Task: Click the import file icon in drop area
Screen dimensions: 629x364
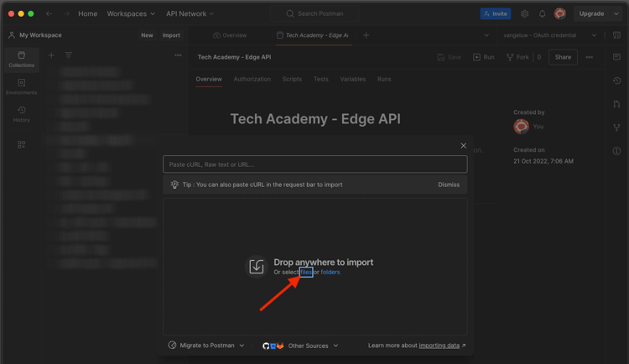Action: [257, 267]
